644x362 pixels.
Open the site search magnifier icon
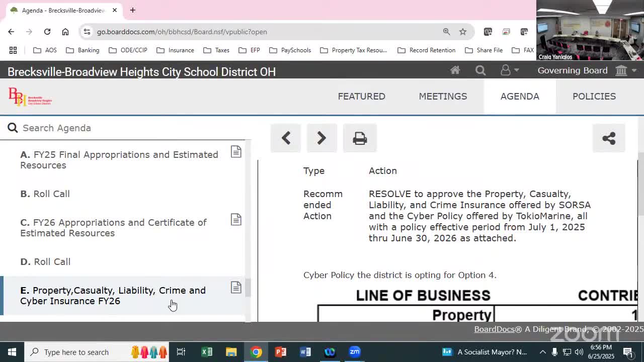point(480,70)
